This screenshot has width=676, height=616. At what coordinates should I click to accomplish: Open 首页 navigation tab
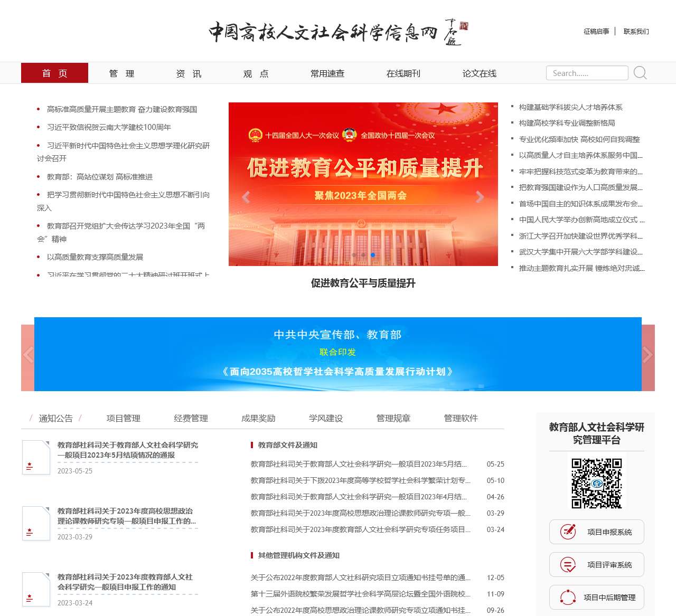click(54, 73)
